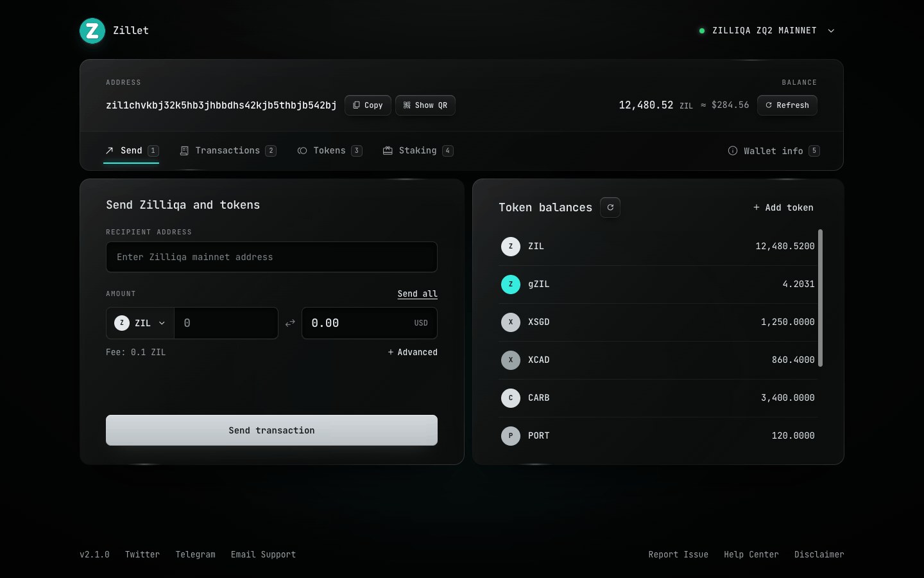Viewport: 924px width, 578px height.
Task: Open the Twitter footer link
Action: point(142,554)
